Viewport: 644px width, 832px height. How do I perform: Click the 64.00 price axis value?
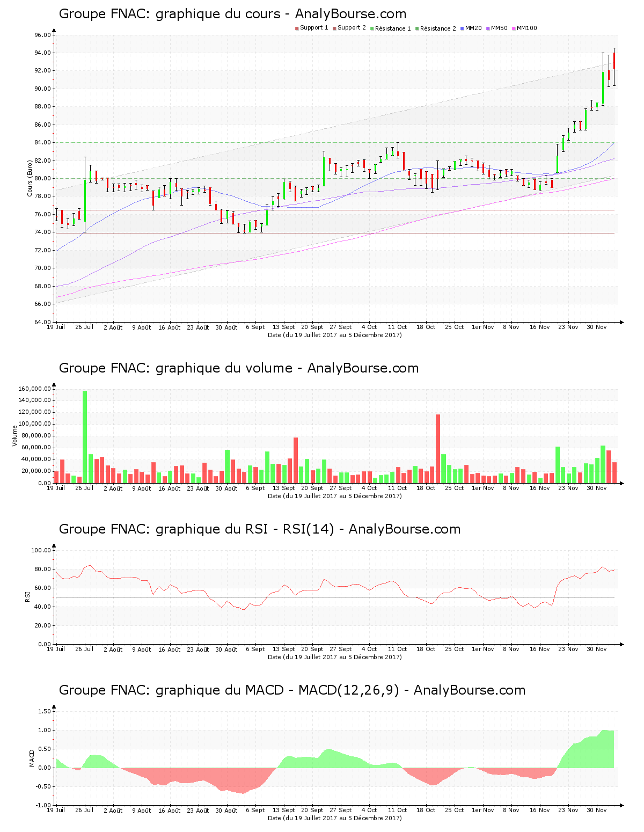[x=43, y=322]
